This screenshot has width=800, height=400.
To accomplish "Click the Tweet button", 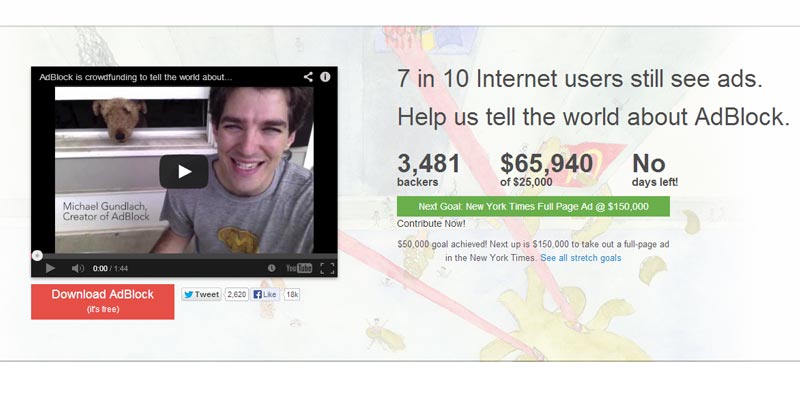I will tap(202, 294).
